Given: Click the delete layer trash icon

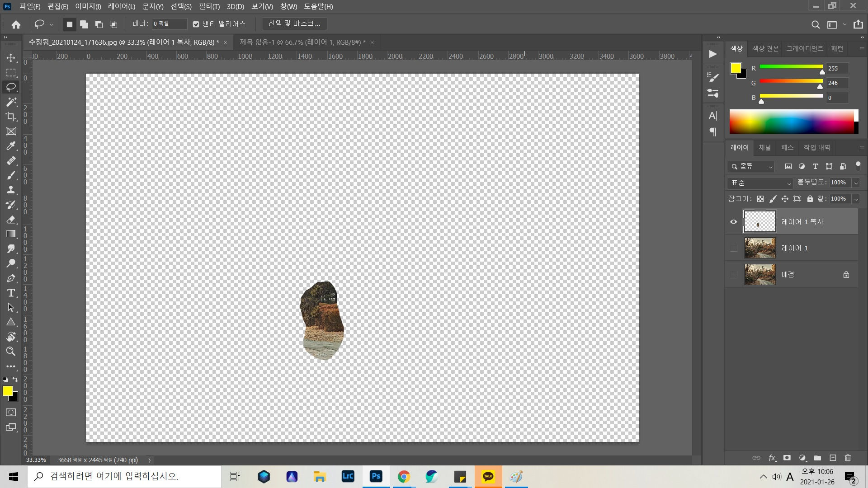Looking at the screenshot, I should pyautogui.click(x=848, y=458).
